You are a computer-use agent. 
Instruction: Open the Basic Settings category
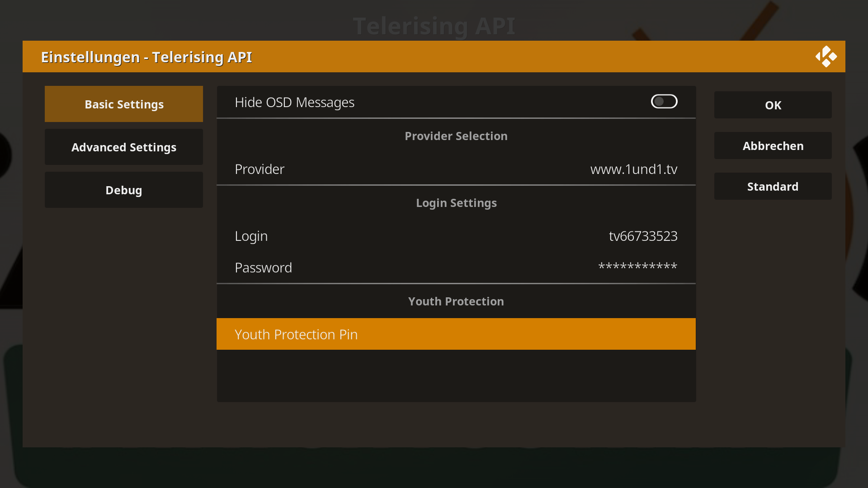(x=124, y=104)
